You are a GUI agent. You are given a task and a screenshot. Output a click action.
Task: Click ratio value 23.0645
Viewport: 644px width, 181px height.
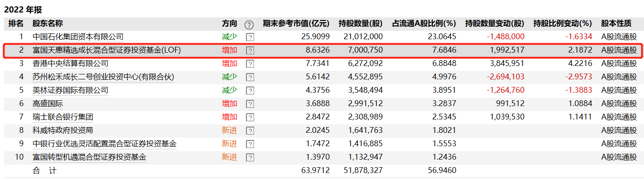(442, 37)
